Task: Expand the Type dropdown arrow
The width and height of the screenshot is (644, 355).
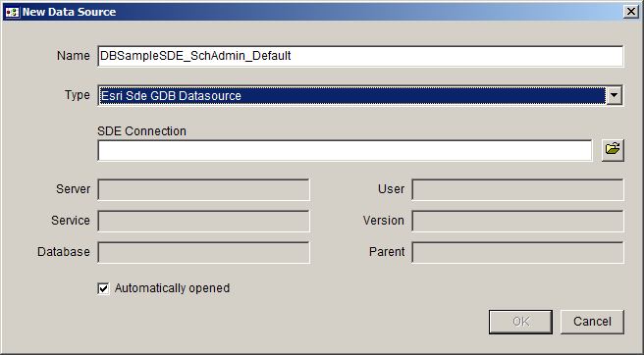Action: (x=614, y=96)
